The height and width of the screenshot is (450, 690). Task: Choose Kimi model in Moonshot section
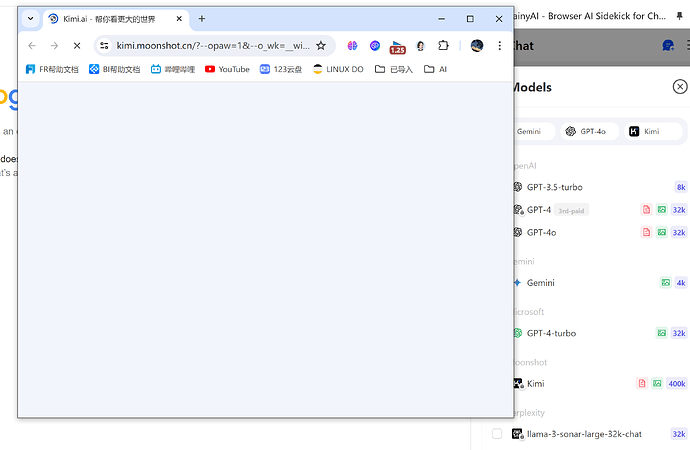[601, 384]
